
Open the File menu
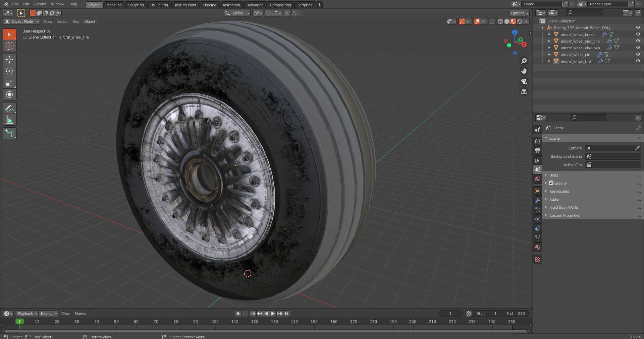click(15, 4)
